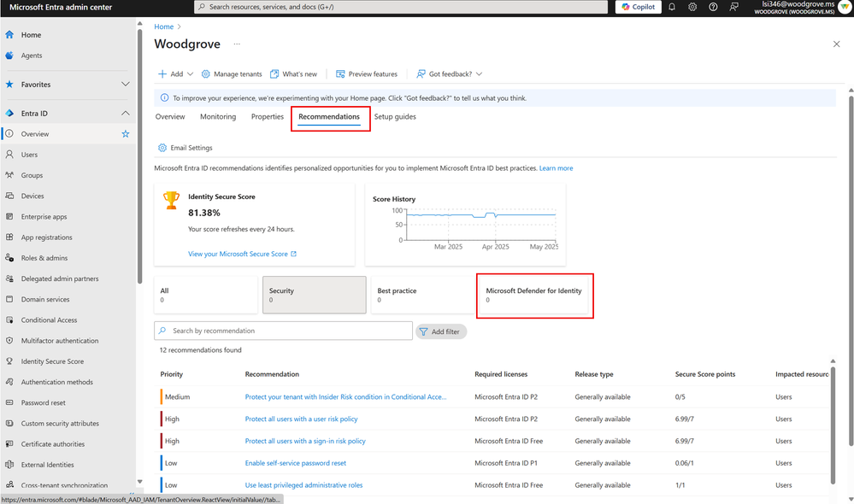
Task: Expand the Favorites section
Action: [126, 85]
